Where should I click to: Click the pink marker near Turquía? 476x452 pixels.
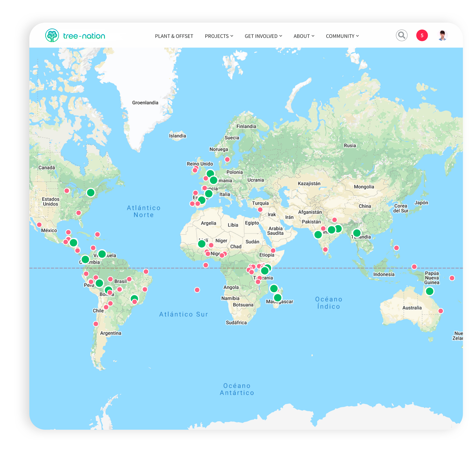[260, 210]
